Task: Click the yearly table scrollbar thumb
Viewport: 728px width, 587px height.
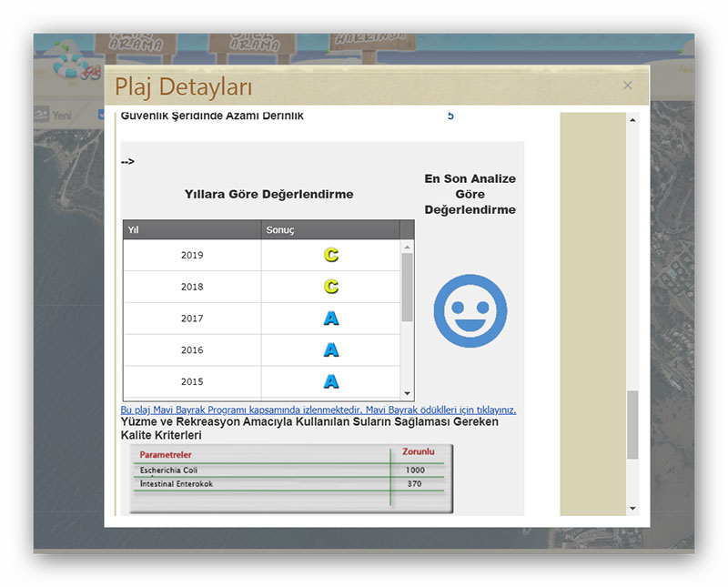Action: coord(407,286)
